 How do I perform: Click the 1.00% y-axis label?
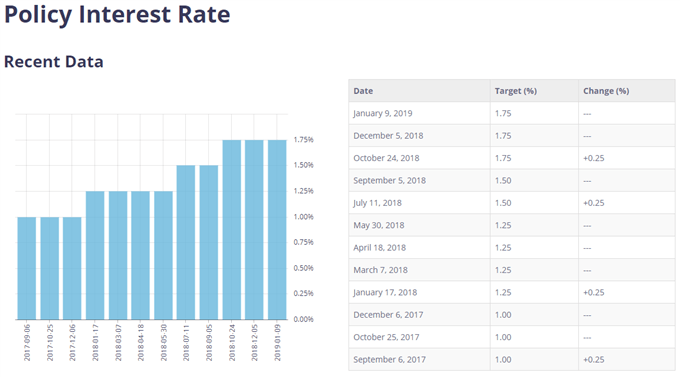pos(304,217)
